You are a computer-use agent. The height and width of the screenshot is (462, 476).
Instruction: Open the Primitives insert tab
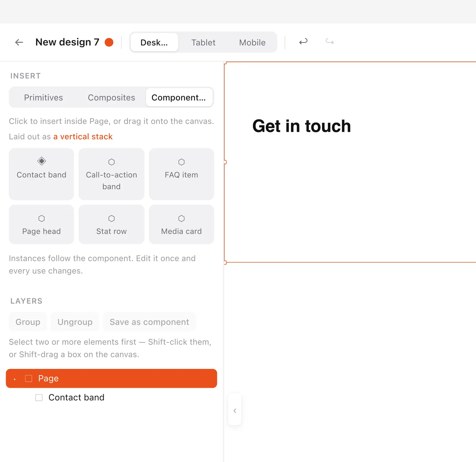pyautogui.click(x=43, y=97)
